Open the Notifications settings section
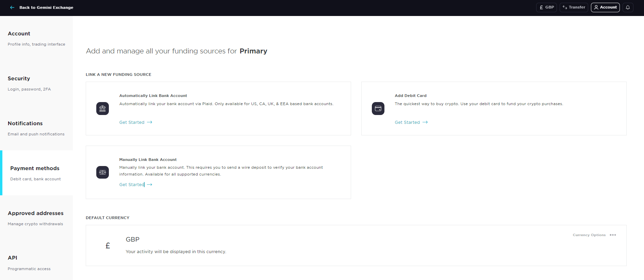 coord(36,128)
